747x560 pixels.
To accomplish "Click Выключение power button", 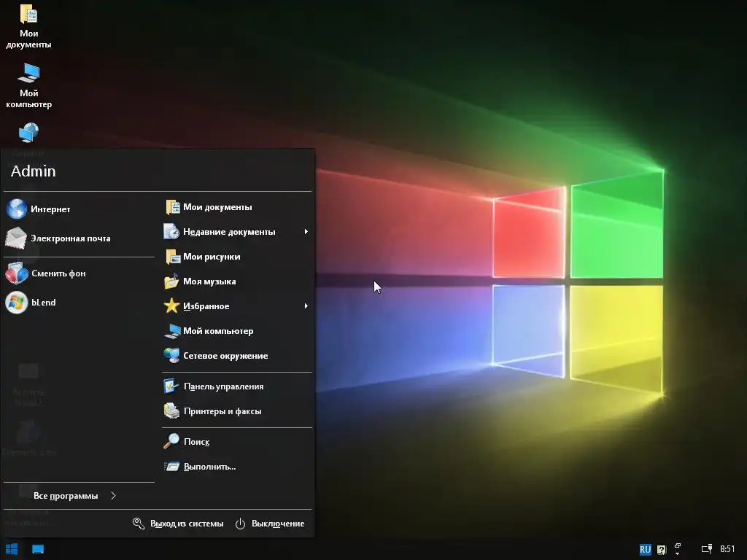I will click(x=270, y=524).
